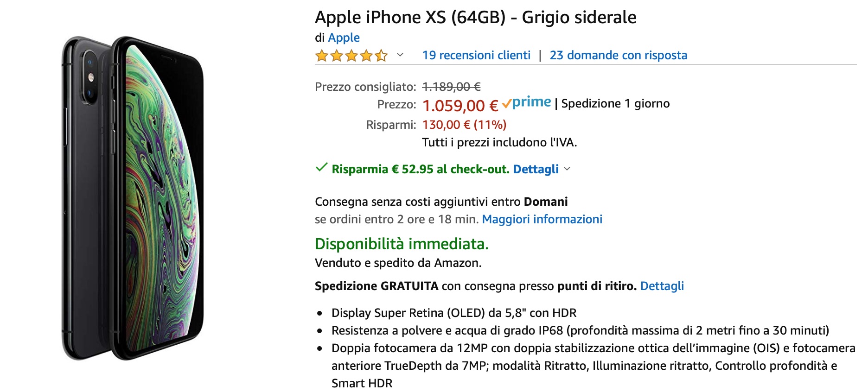868x392 pixels.
Task: Click the third star of the rating
Action: coord(351,56)
